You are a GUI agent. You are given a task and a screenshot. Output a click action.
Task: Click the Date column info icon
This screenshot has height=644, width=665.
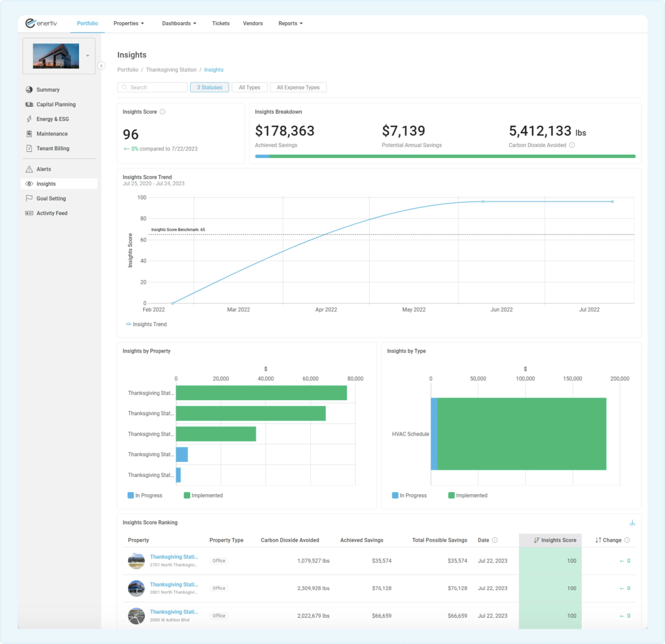point(495,540)
